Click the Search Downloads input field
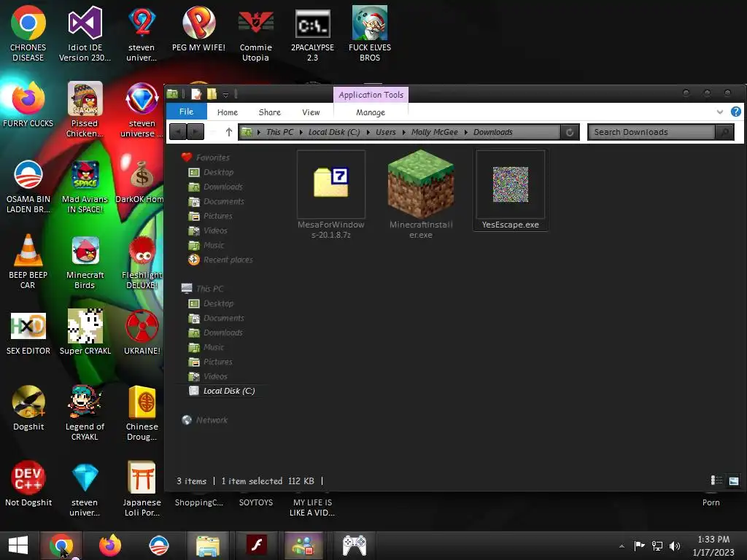This screenshot has width=747, height=560. 651,132
